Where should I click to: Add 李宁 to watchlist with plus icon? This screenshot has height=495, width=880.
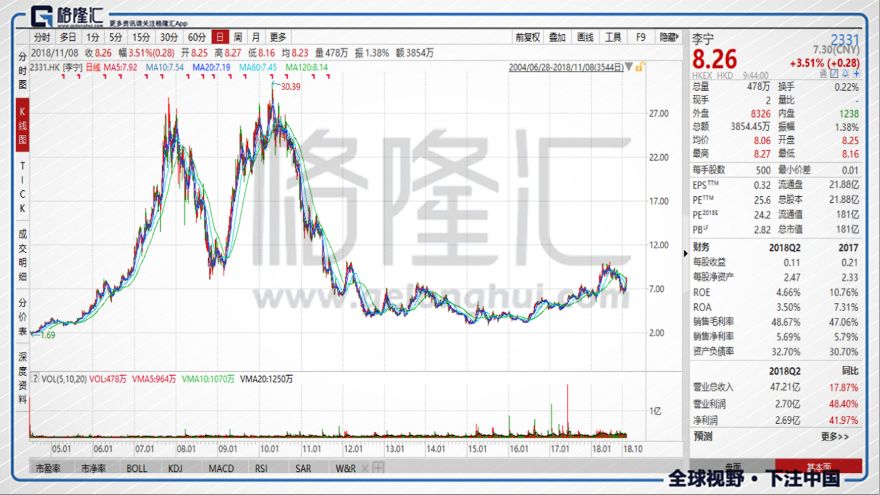tap(856, 74)
